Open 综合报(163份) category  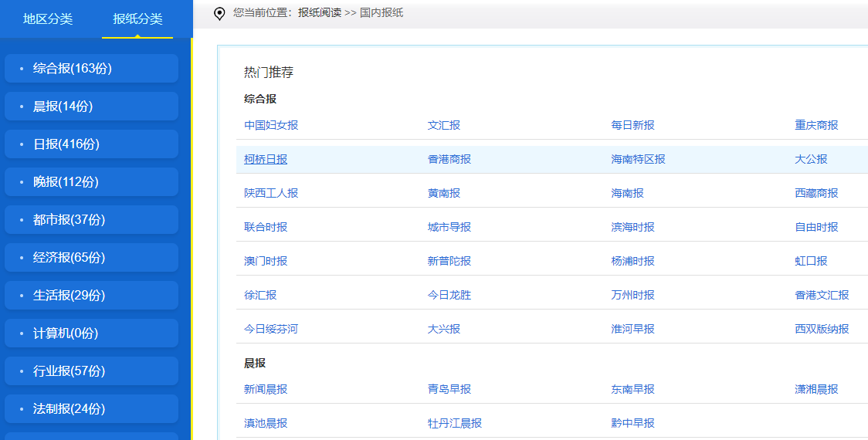click(x=91, y=68)
